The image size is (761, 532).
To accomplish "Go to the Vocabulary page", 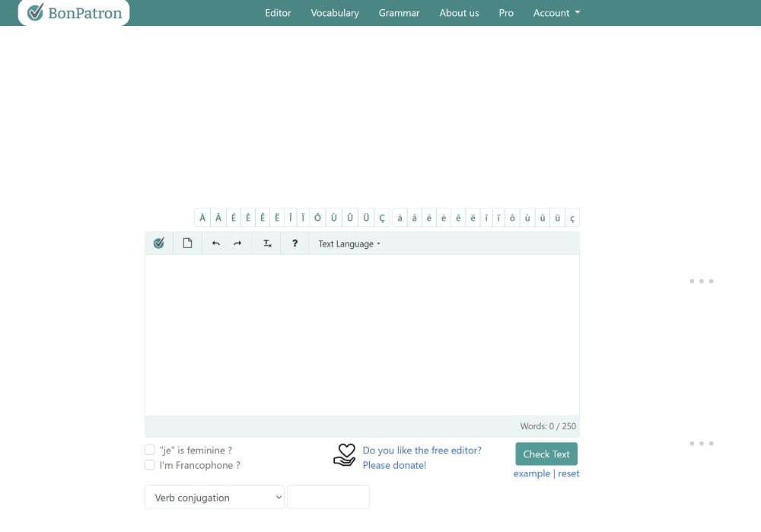I will (x=335, y=13).
